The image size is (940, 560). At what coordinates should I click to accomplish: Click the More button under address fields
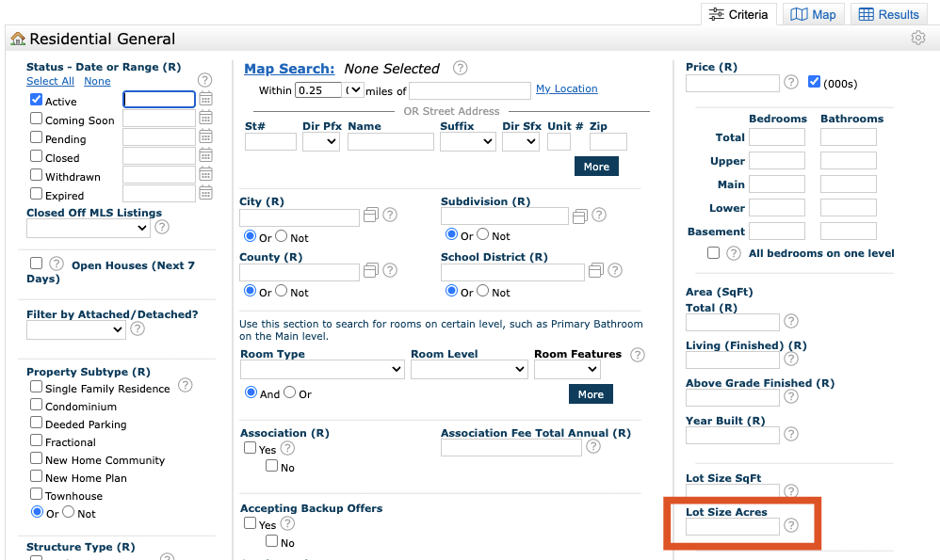click(596, 166)
